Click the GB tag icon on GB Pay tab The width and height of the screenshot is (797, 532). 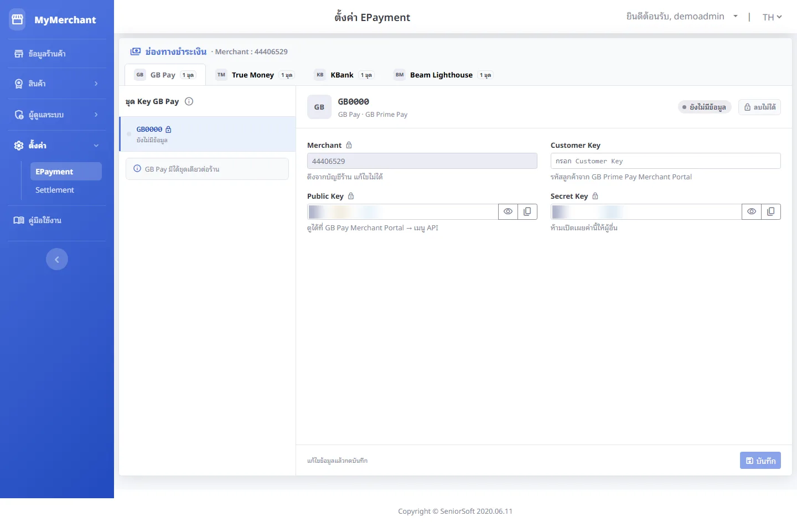click(x=140, y=75)
